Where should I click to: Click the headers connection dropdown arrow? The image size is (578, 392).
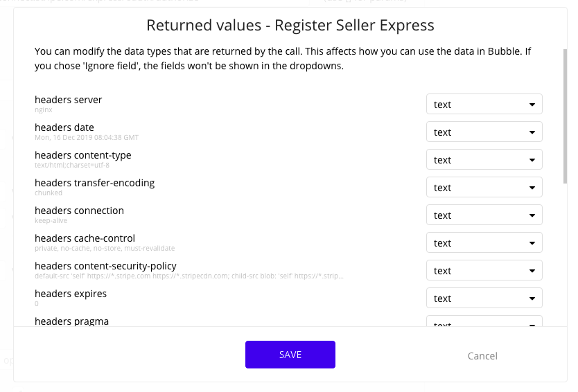[532, 215]
